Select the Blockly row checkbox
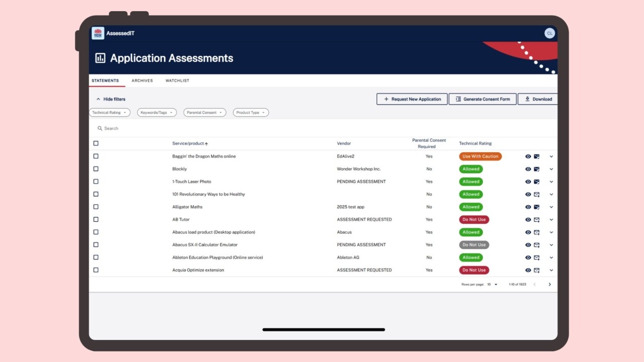The width and height of the screenshot is (644, 362). click(x=96, y=169)
